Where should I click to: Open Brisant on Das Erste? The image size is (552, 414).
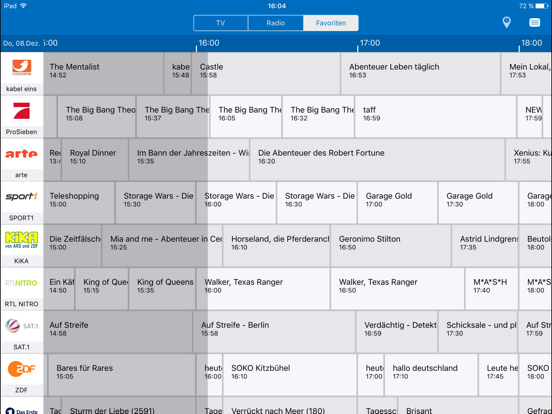(458, 406)
